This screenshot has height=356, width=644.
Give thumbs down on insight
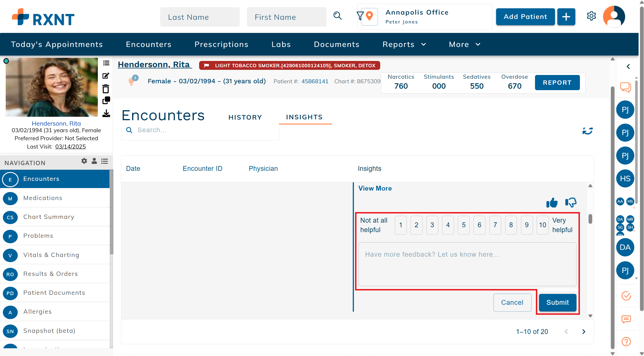click(x=571, y=203)
